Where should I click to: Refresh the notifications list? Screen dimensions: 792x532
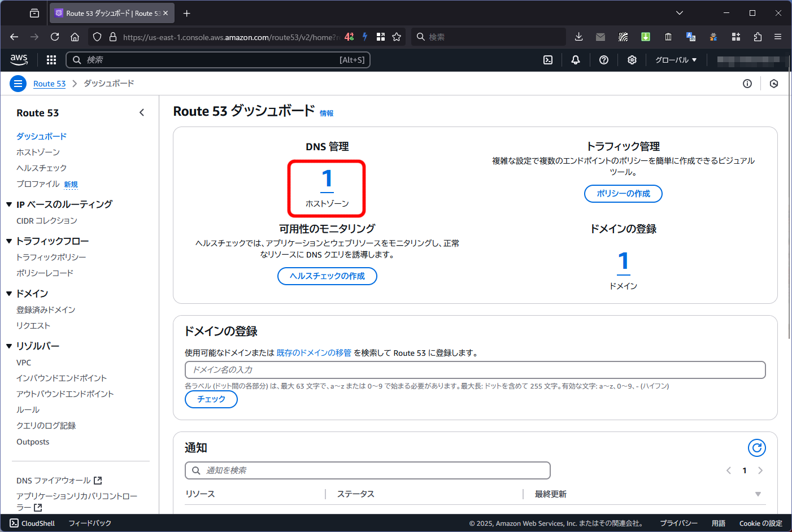[757, 448]
